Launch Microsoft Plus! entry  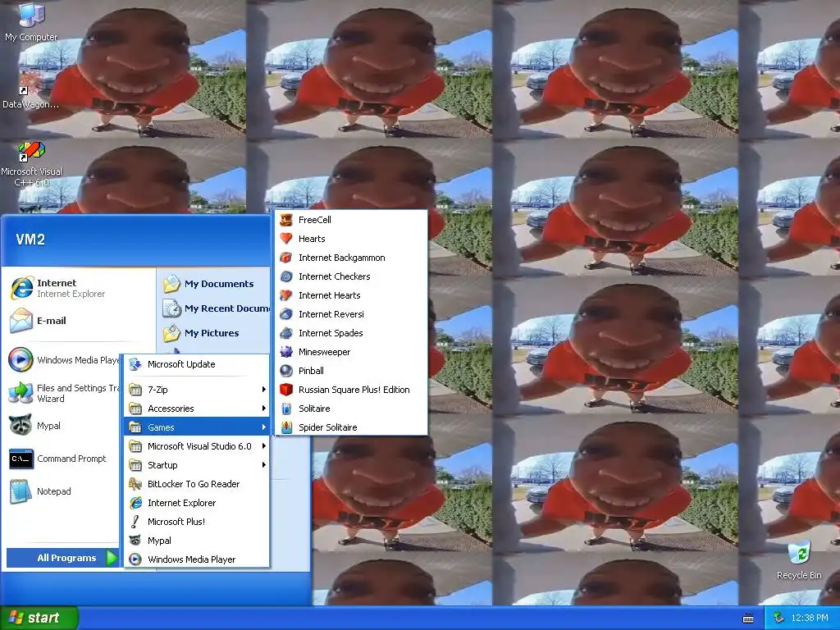tap(197, 521)
